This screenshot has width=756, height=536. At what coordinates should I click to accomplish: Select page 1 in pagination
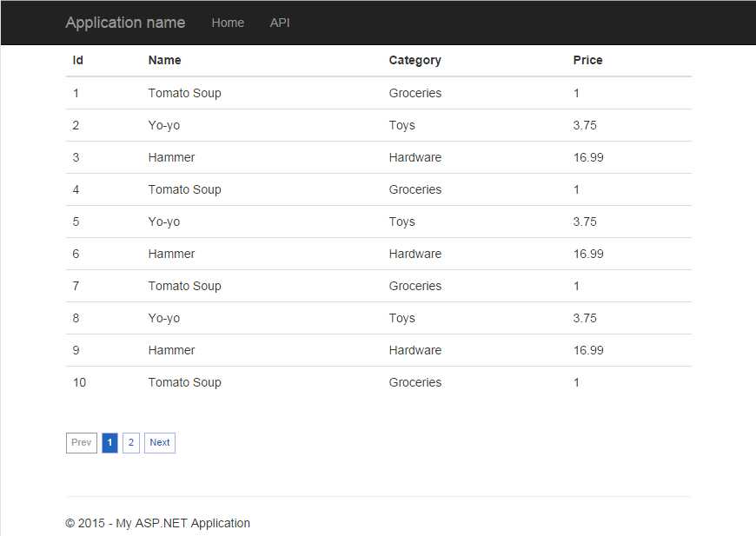coord(109,443)
